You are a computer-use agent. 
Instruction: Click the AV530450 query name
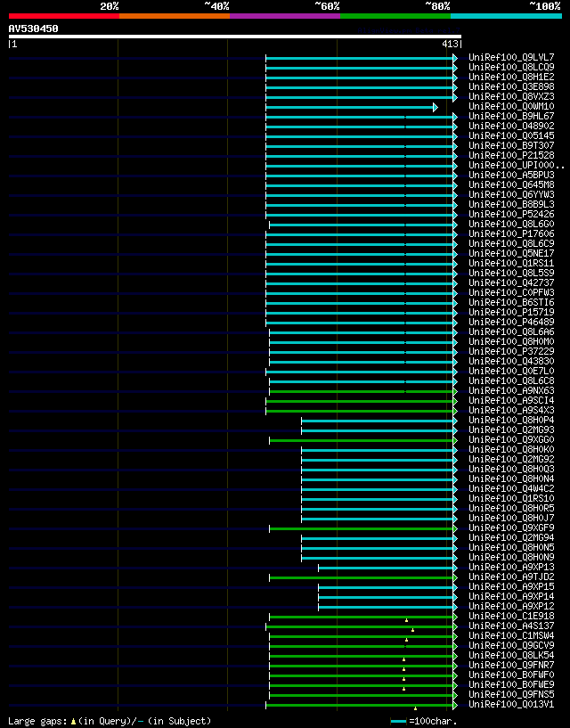coord(34,29)
